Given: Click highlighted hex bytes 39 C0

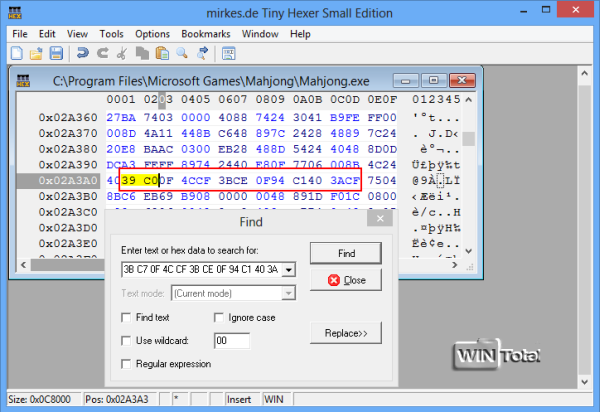Looking at the screenshot, I should coord(140,181).
